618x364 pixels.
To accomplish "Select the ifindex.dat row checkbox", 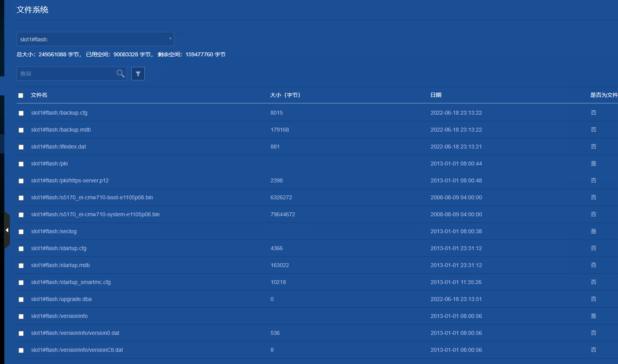I will [21, 147].
